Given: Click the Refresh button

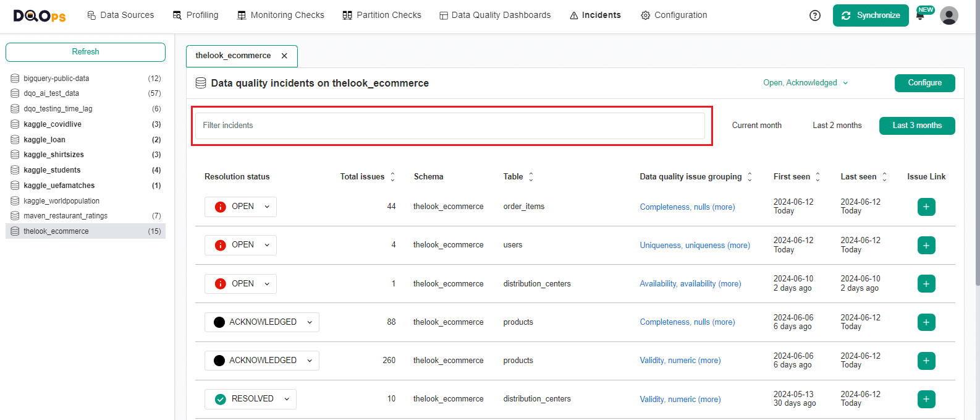Looking at the screenshot, I should pos(85,52).
